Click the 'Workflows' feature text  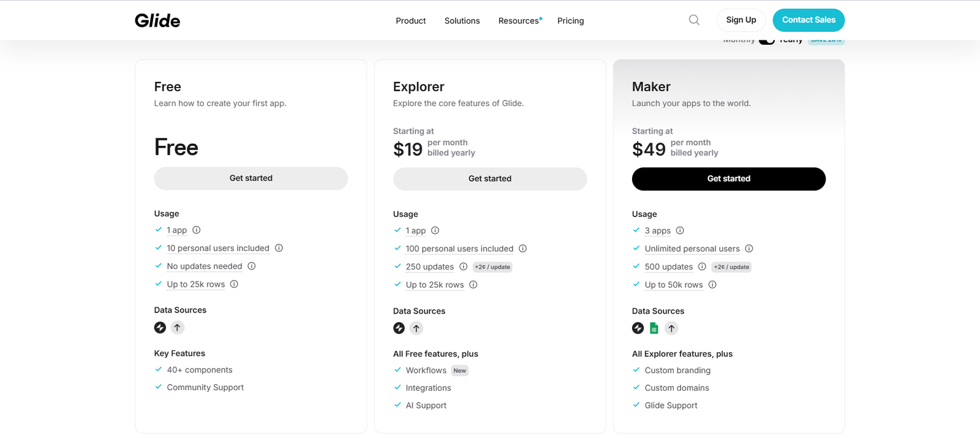426,371
